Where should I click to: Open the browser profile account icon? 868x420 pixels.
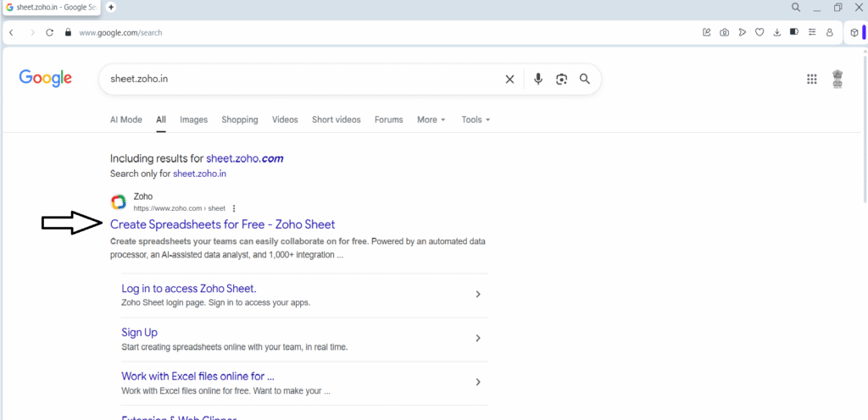click(829, 33)
